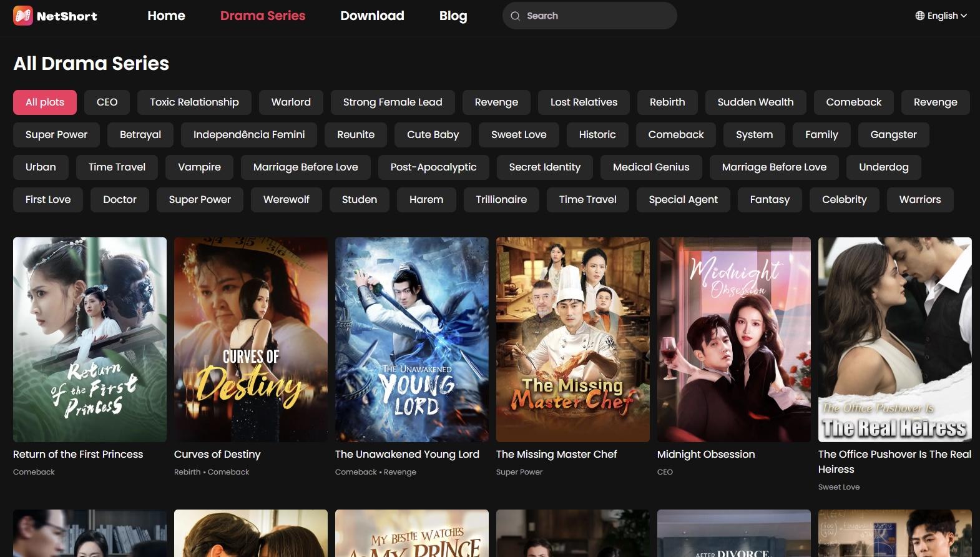Filter by Gangster
This screenshot has width=980, height=557.
894,135
